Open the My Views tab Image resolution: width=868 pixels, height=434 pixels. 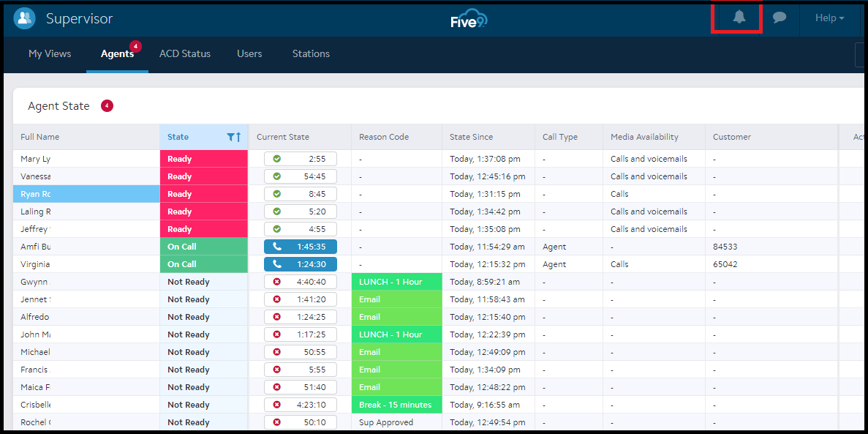pyautogui.click(x=49, y=53)
